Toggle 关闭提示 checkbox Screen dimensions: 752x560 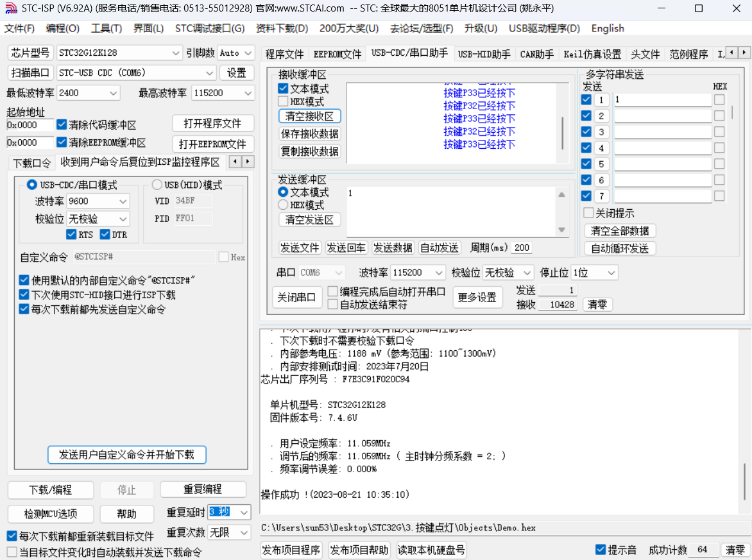click(x=588, y=212)
